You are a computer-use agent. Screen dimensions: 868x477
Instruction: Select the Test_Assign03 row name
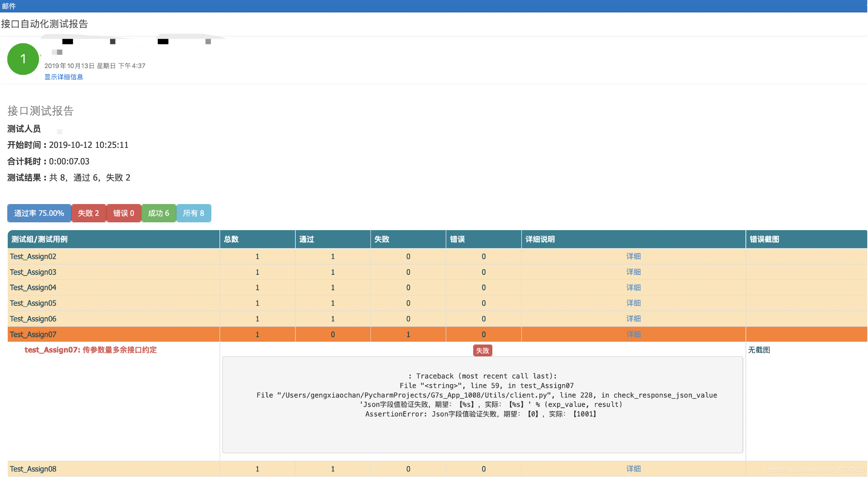(33, 272)
